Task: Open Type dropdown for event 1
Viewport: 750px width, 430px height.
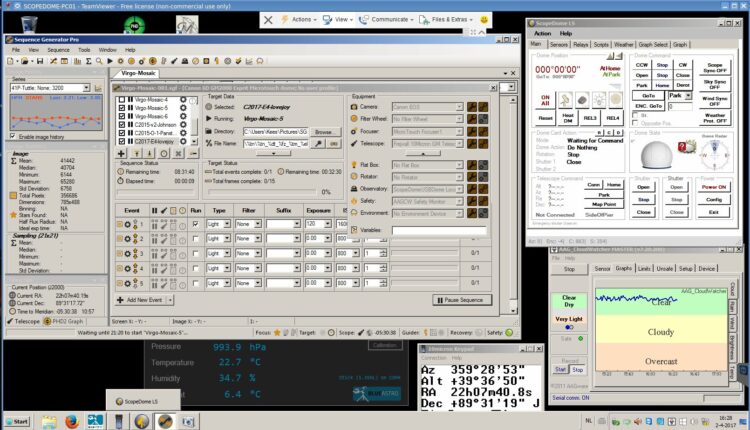Action: 227,224
